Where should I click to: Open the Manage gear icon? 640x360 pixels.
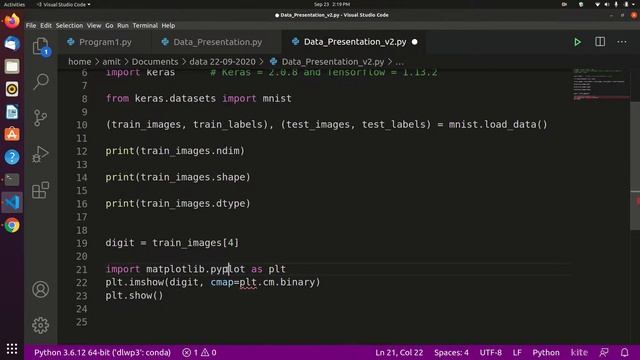[x=40, y=325]
